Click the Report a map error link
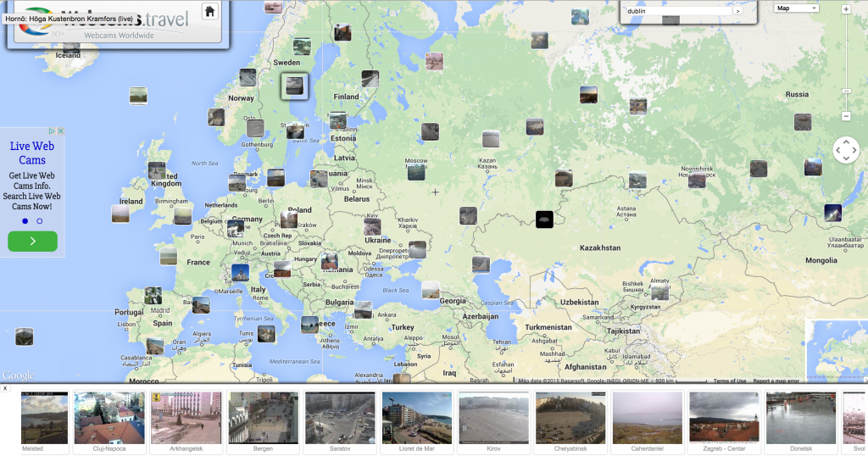Viewport: 868px width, 467px height. (776, 381)
